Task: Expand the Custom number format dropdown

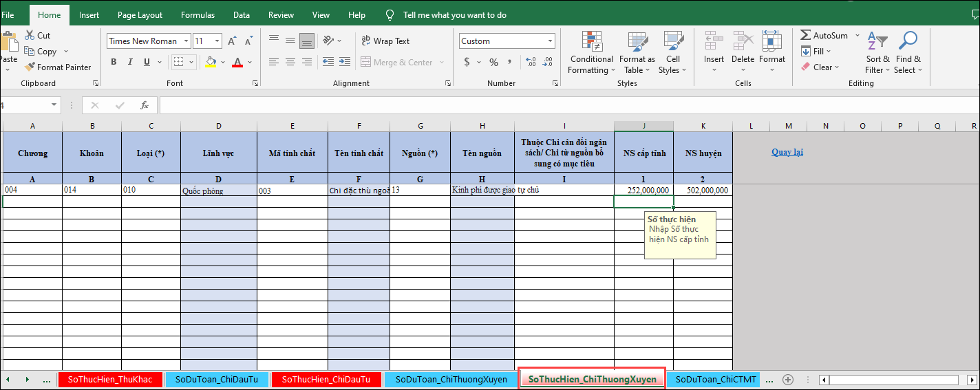Action: [x=550, y=41]
